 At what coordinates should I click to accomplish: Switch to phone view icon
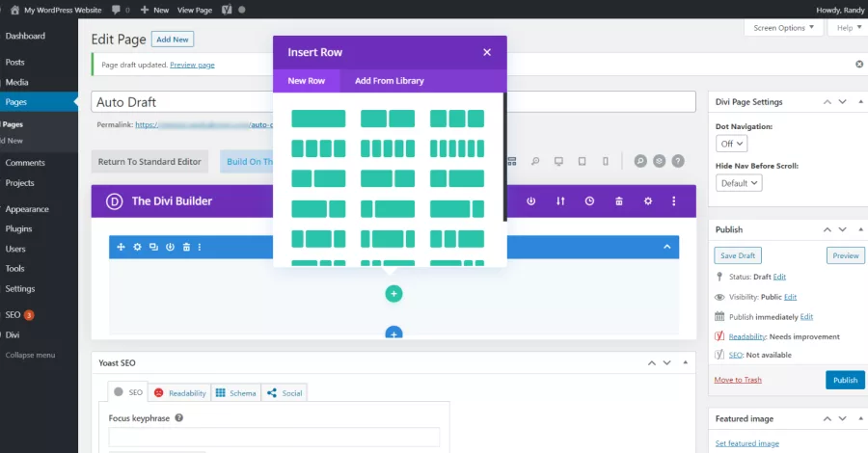point(605,161)
